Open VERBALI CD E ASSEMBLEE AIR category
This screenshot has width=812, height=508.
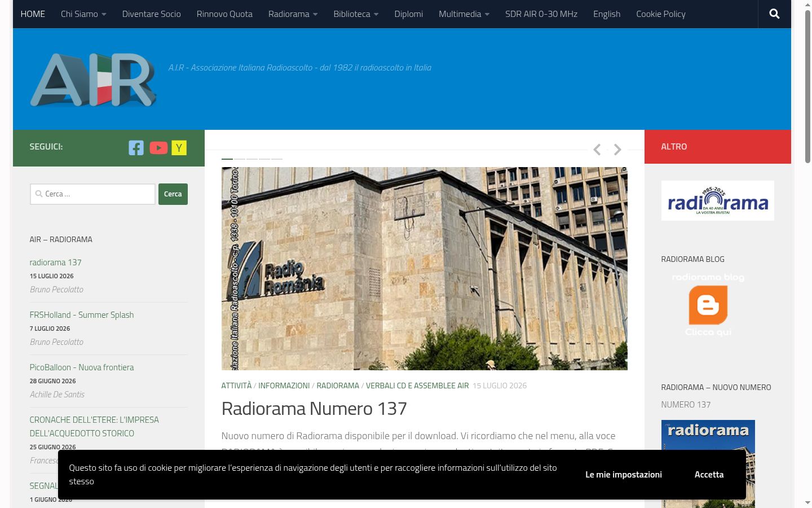pyautogui.click(x=417, y=386)
